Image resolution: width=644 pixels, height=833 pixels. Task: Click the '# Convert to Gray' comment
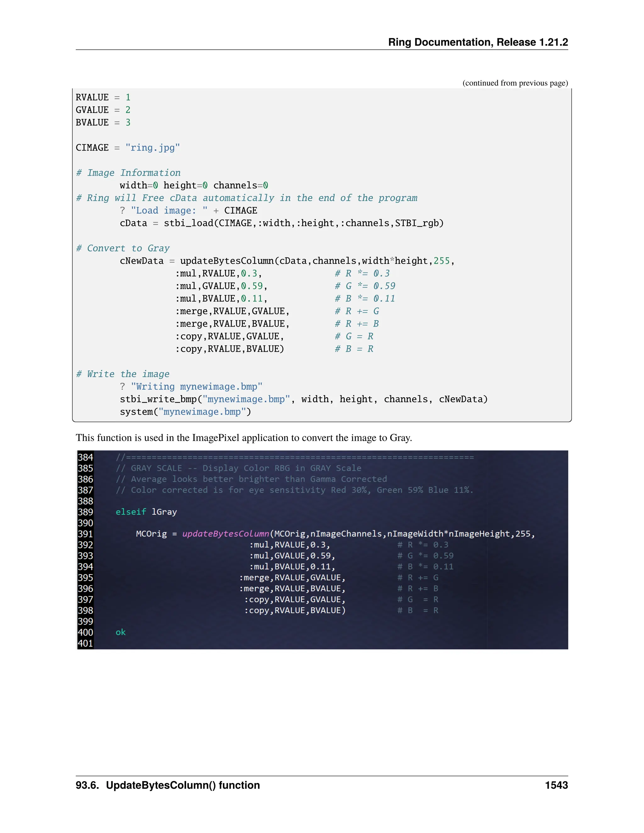point(123,248)
